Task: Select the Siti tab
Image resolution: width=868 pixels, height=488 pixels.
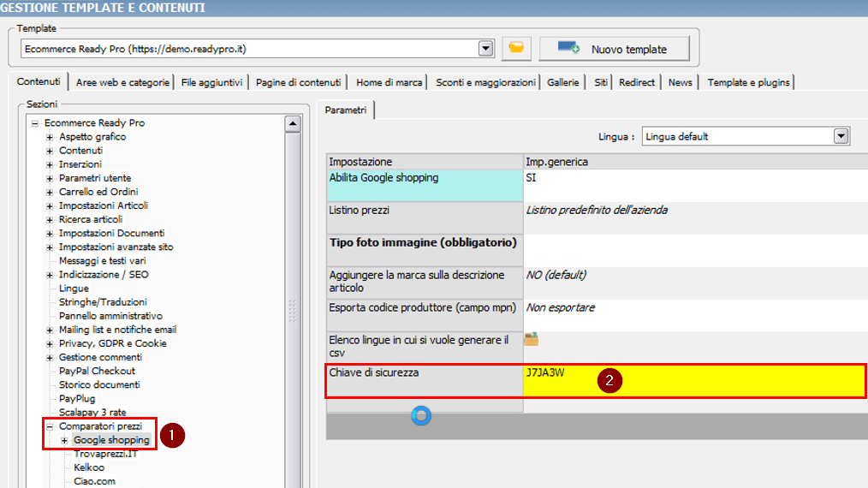Action: point(601,82)
